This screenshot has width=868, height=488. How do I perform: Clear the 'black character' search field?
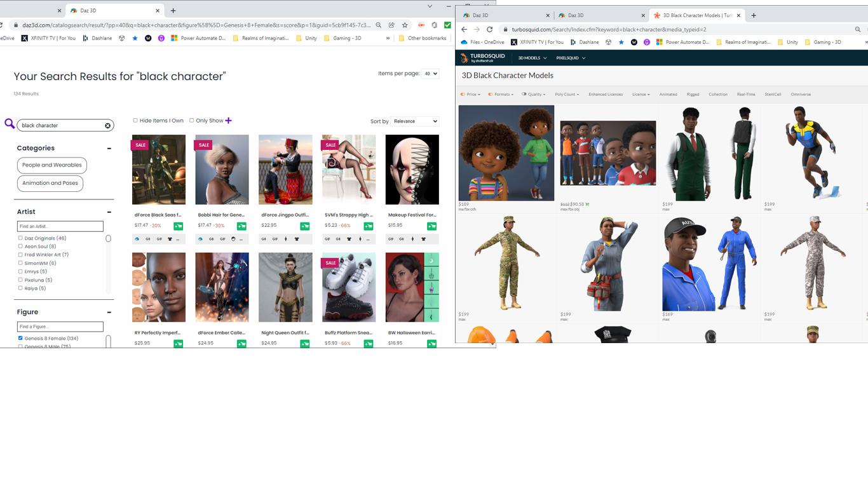point(108,126)
